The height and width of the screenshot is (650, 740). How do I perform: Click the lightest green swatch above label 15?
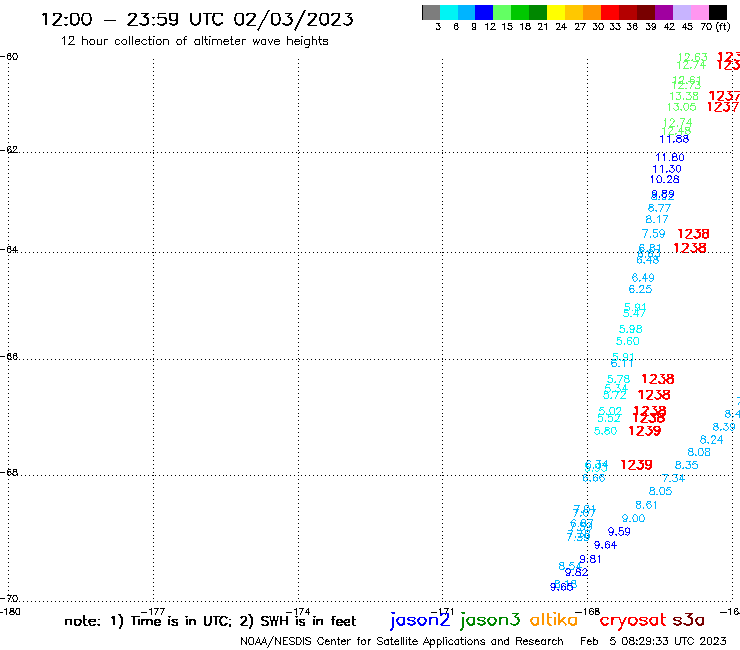[502, 12]
